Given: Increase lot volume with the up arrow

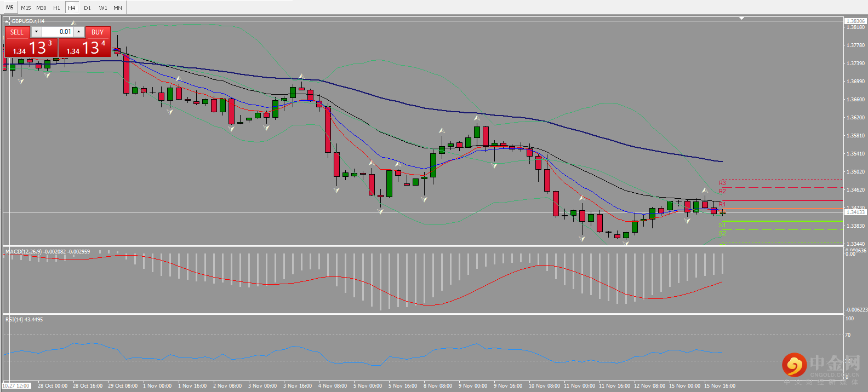Looking at the screenshot, I should coord(79,32).
